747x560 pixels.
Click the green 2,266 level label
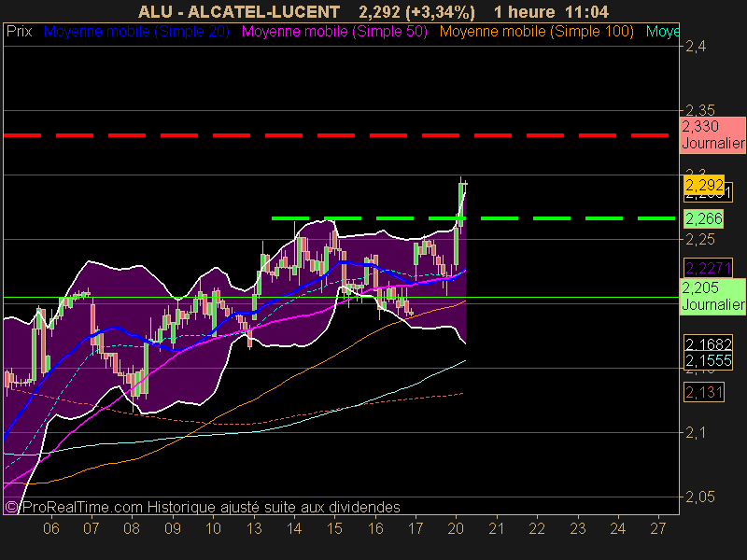tap(704, 218)
